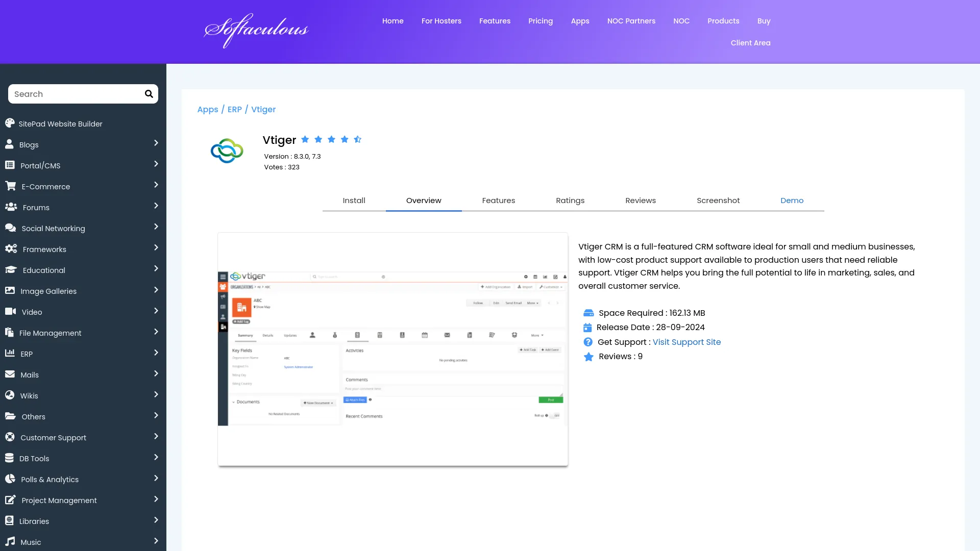Expand the ERP category chevron
The image size is (980, 551).
tap(156, 353)
